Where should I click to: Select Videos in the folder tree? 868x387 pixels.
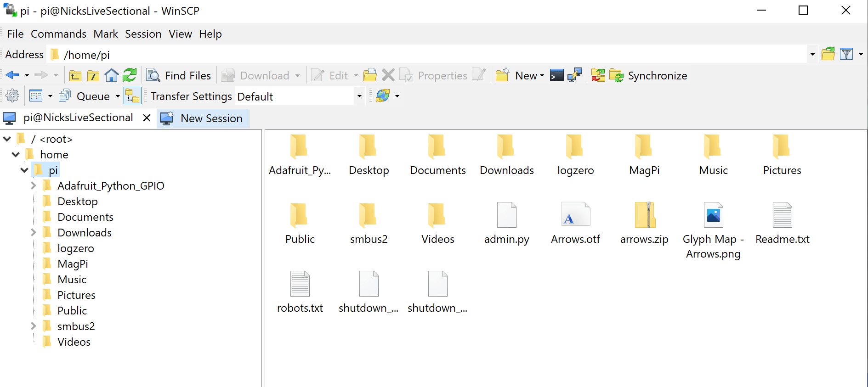pyautogui.click(x=74, y=342)
